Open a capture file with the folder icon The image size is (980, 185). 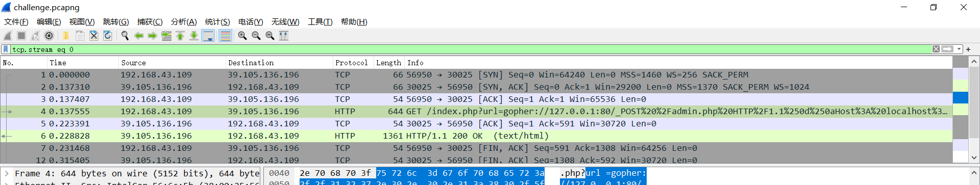(66, 36)
